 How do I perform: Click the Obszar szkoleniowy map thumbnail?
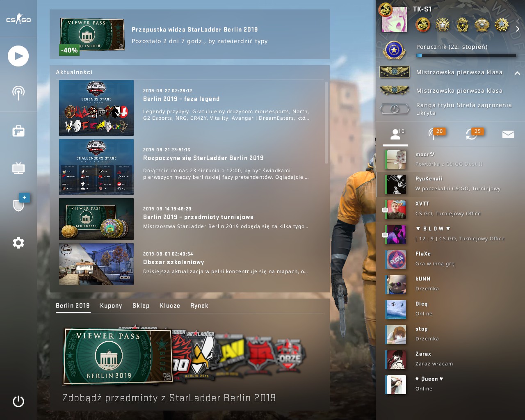click(x=96, y=264)
